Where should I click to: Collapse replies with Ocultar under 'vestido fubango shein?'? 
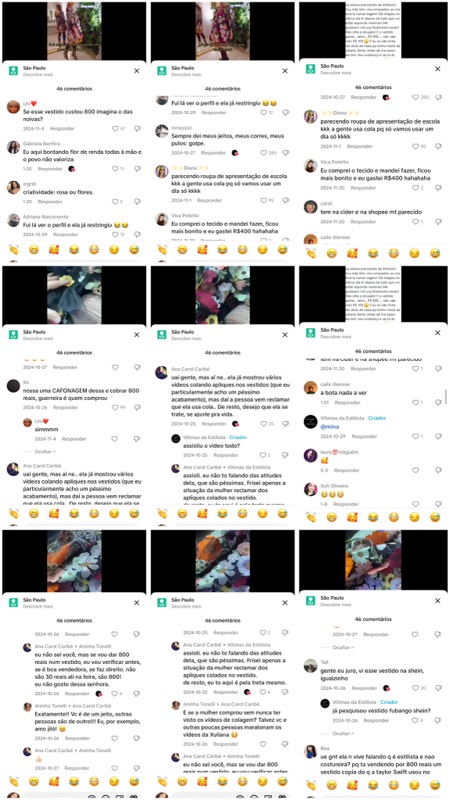tap(343, 733)
